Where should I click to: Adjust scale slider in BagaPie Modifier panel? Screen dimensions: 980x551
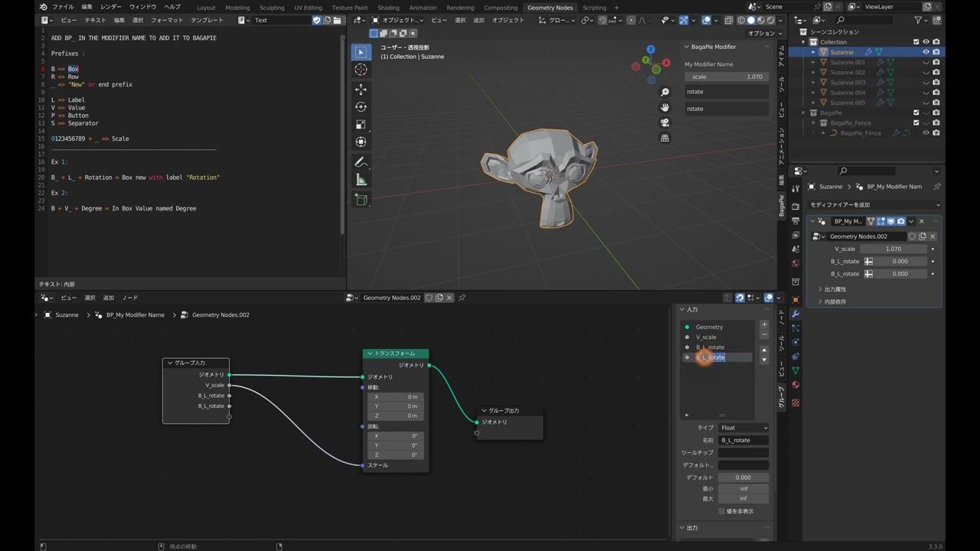point(727,77)
